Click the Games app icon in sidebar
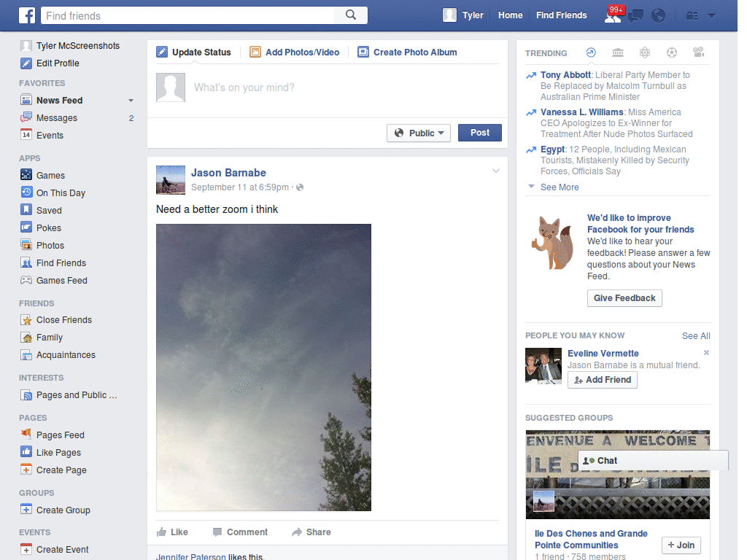747x560 pixels. tap(26, 175)
